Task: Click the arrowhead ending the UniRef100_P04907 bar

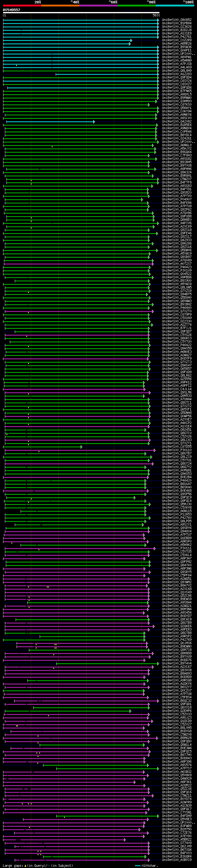Action: point(142,200)
